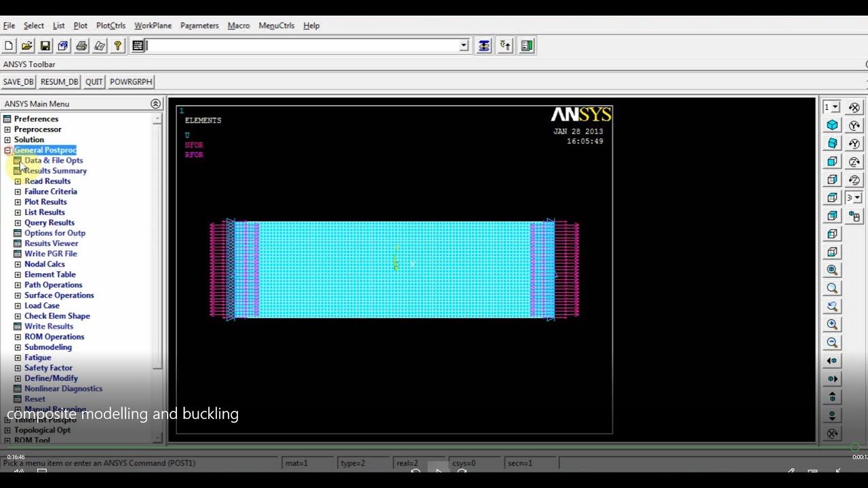Image resolution: width=868 pixels, height=488 pixels.
Task: Click the SAVE_DB toolbar button
Action: coord(18,82)
